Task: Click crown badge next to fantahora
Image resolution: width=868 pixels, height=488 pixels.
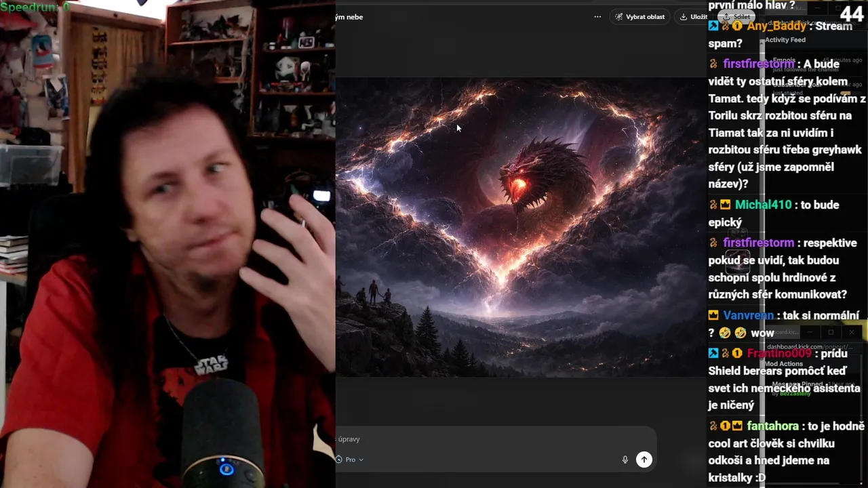Action: pos(737,426)
